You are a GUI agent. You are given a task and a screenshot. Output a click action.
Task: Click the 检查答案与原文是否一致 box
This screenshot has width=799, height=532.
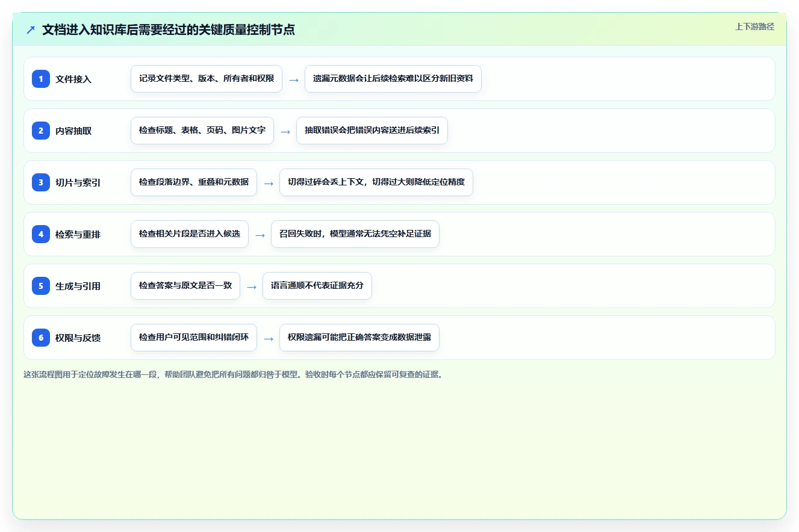pos(185,286)
